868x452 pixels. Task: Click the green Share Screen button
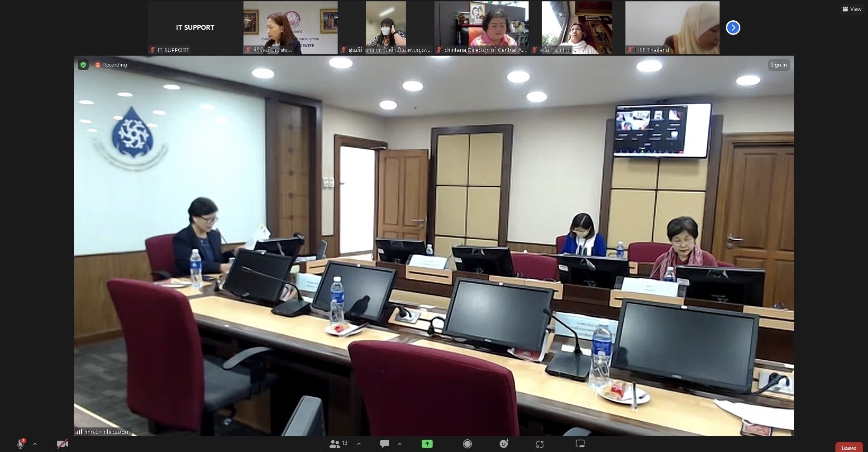pos(427,444)
